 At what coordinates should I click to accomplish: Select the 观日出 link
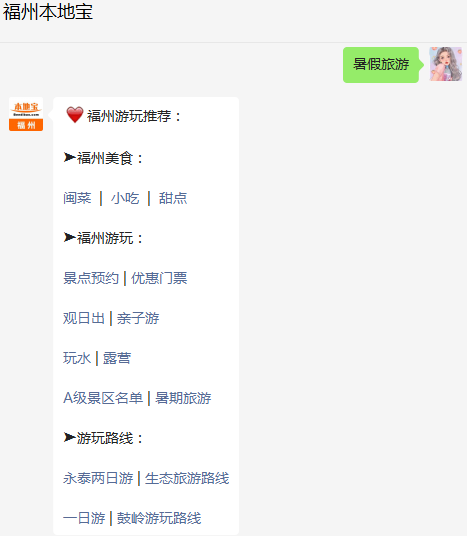coord(84,318)
